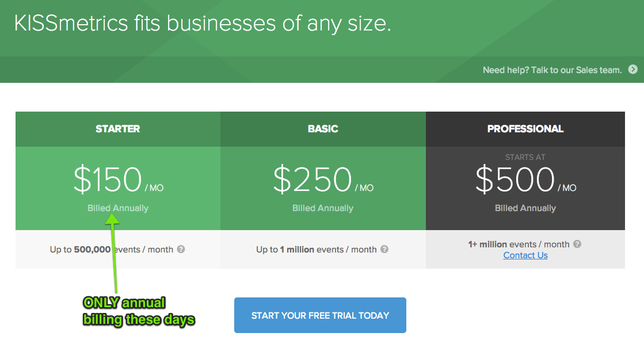This screenshot has height=344, width=644.
Task: Click the arrow icon beside Sales team link
Action: (x=632, y=70)
